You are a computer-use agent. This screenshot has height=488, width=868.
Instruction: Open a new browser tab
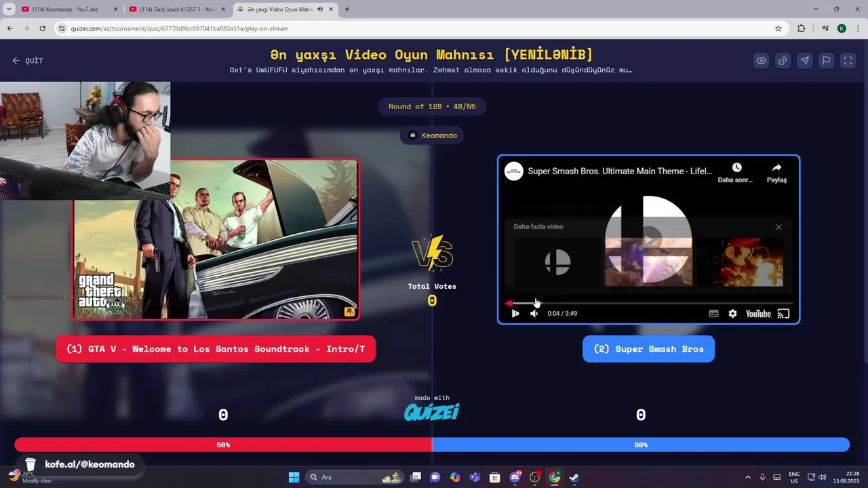point(347,9)
